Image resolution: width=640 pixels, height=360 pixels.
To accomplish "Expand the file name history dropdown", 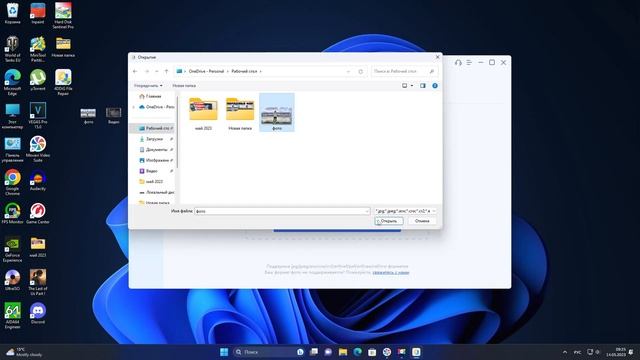I will coord(367,211).
